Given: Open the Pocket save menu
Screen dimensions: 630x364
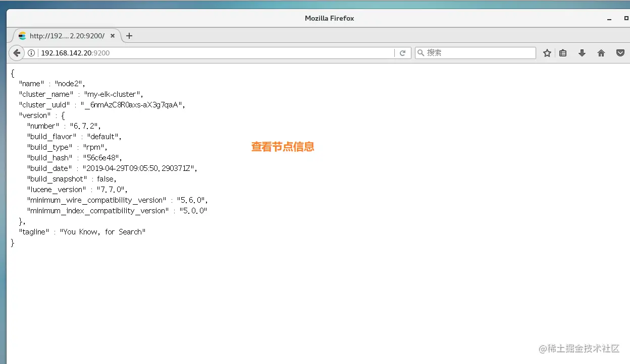Looking at the screenshot, I should tap(620, 52).
